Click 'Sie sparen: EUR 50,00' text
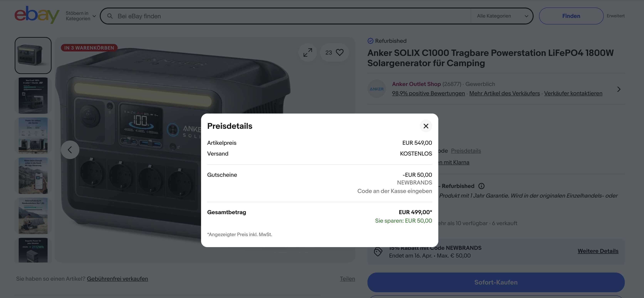Viewport: 644px width, 298px height. [x=403, y=221]
